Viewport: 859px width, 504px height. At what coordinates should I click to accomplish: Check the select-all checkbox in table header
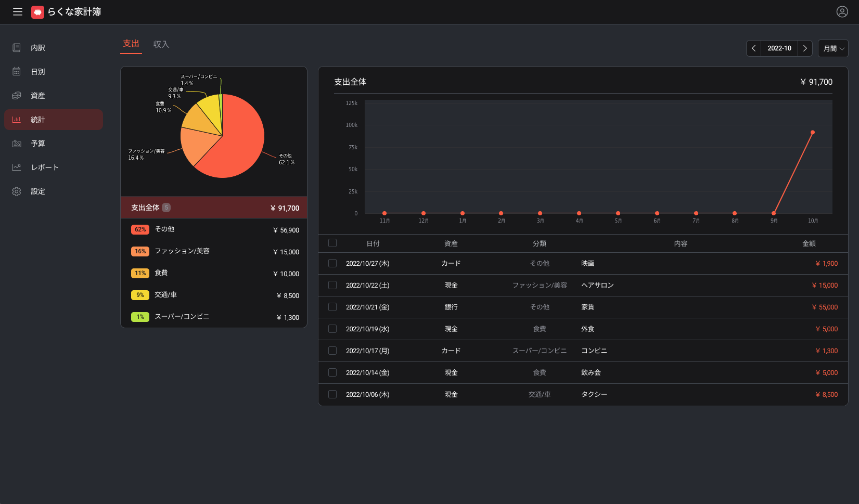tap(332, 243)
